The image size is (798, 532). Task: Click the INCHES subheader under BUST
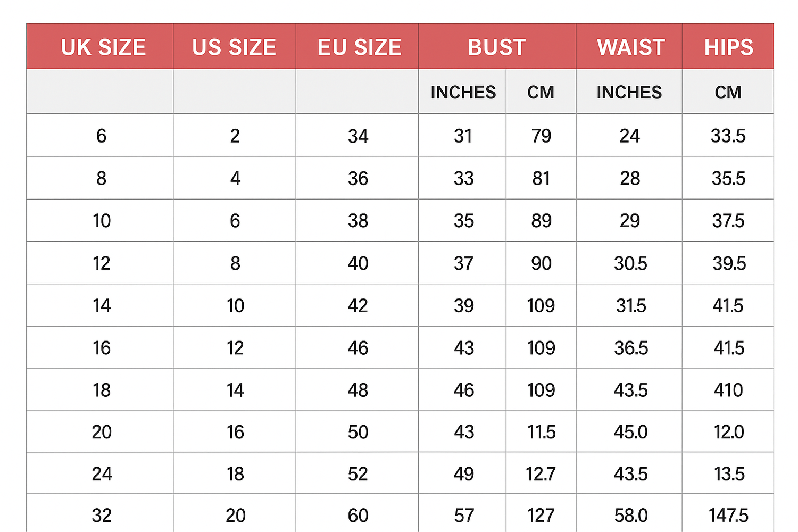[x=463, y=92]
